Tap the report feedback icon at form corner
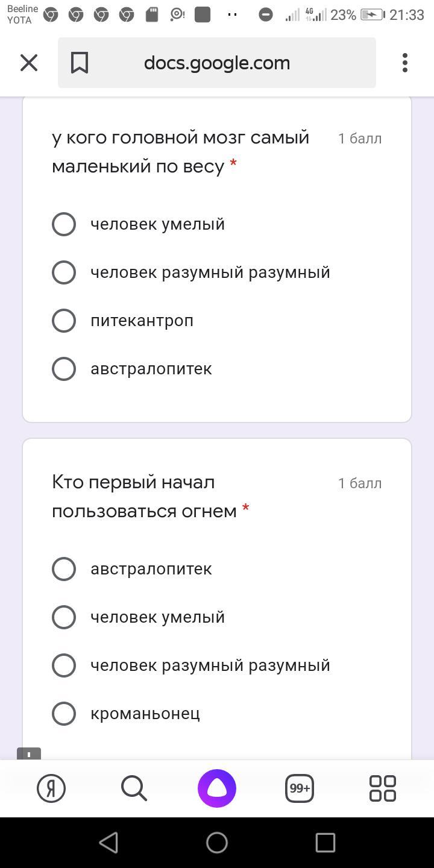 pos(28,753)
